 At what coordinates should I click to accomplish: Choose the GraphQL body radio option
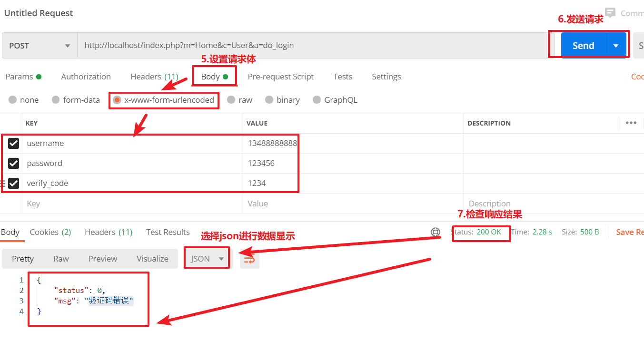tap(317, 100)
